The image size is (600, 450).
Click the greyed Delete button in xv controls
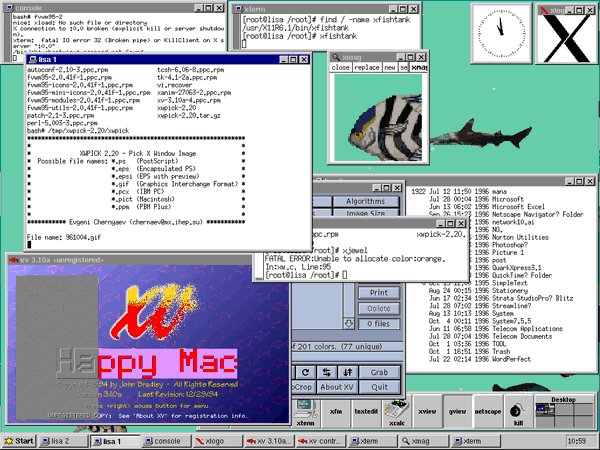379,308
